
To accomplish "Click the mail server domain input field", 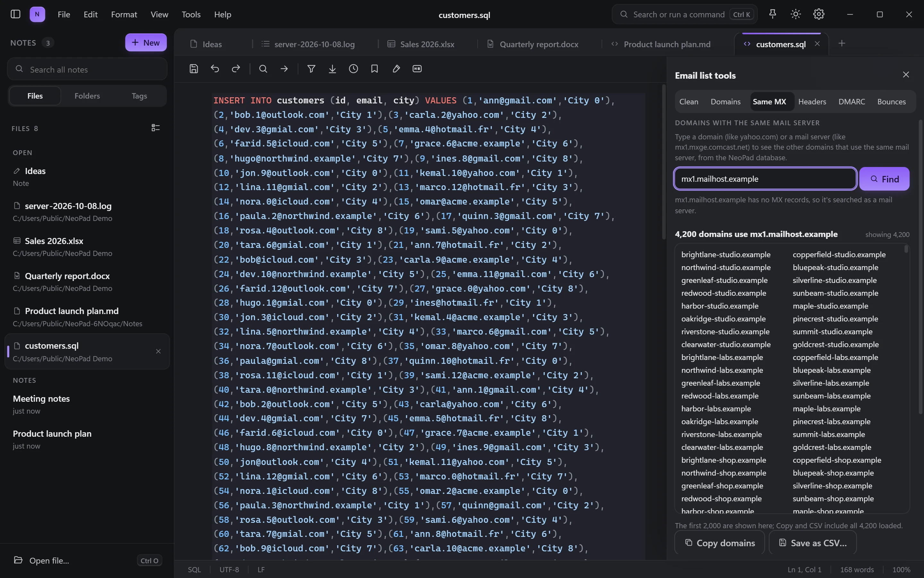I will 765,179.
